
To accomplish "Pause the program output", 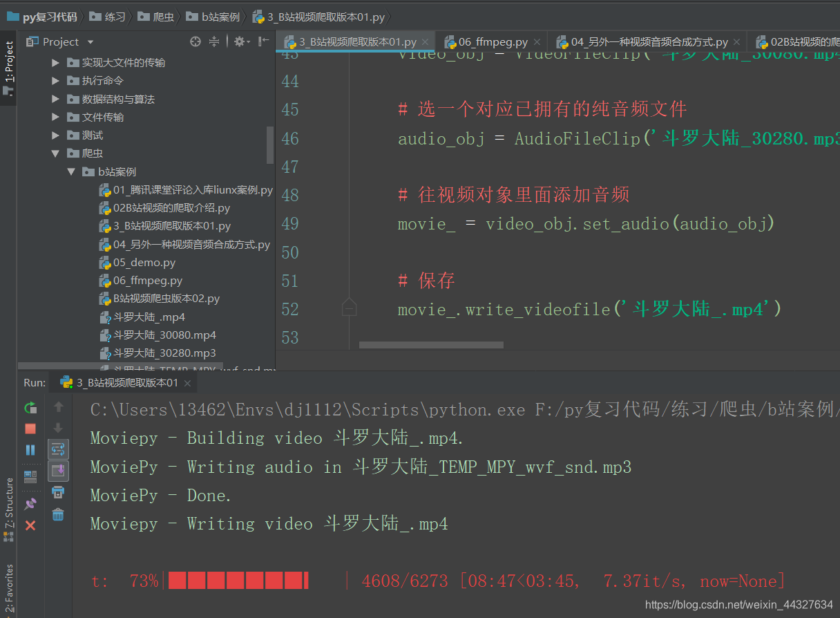I will coord(30,450).
